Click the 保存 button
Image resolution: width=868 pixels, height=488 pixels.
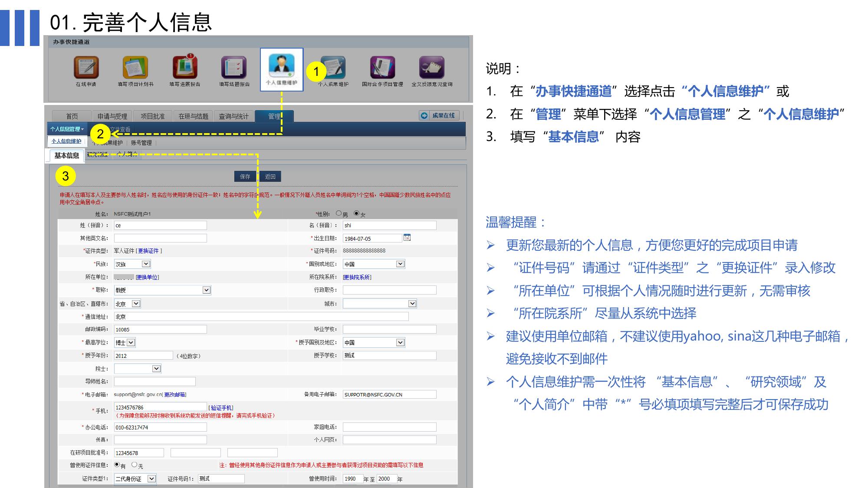pyautogui.click(x=245, y=177)
